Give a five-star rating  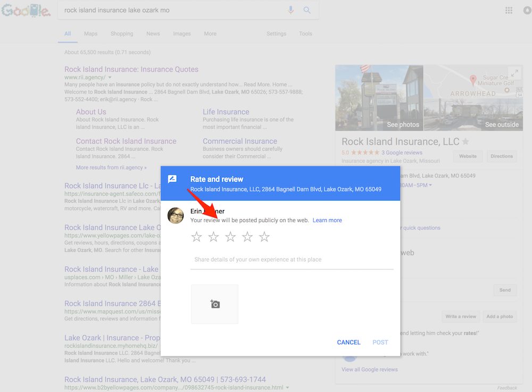point(264,237)
